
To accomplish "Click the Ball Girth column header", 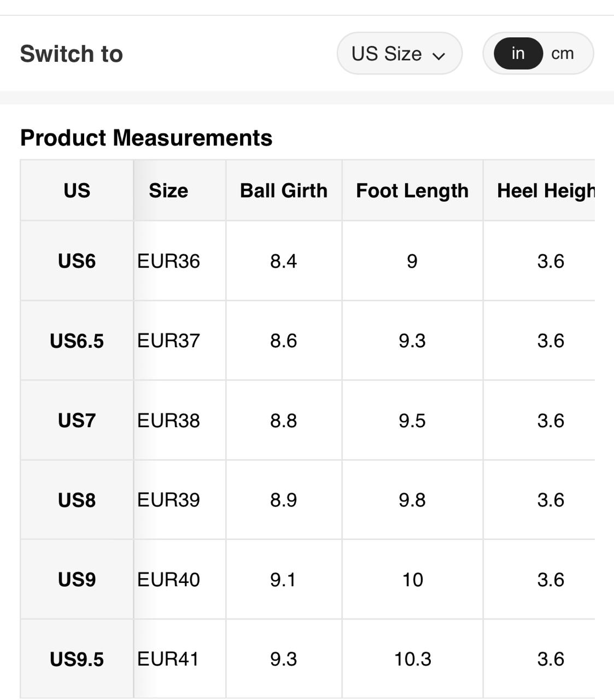I will point(283,191).
